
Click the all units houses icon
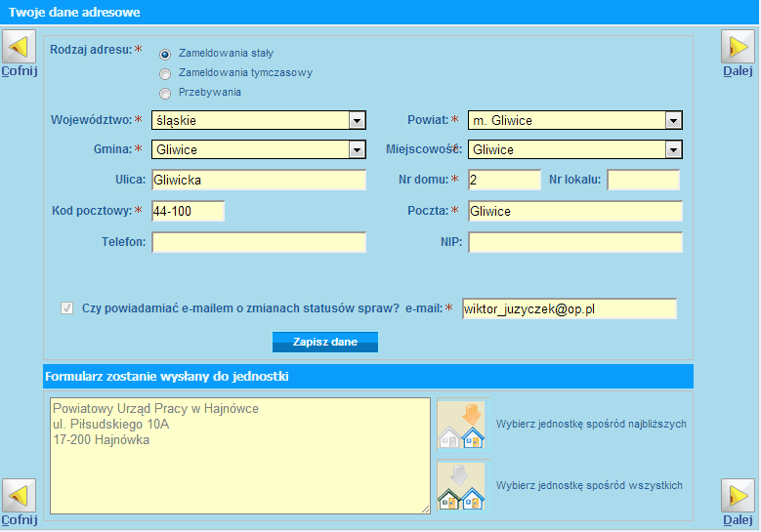(463, 485)
